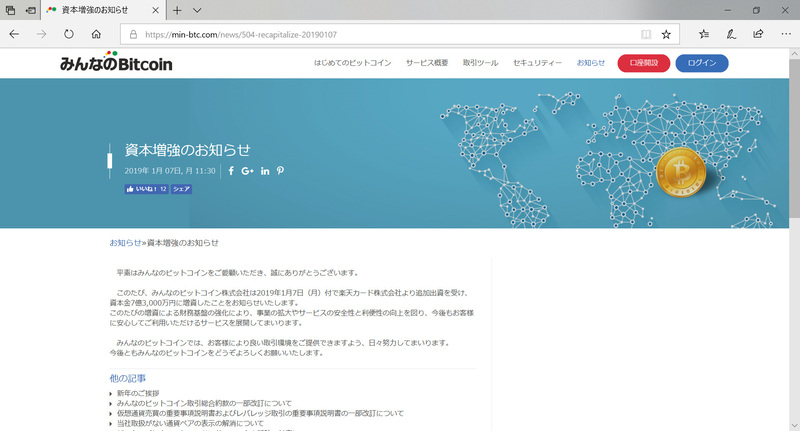Open みんなのビットコイン取引総合約款の一部改訂について link
Viewport: 800px width, 431px height.
click(204, 403)
